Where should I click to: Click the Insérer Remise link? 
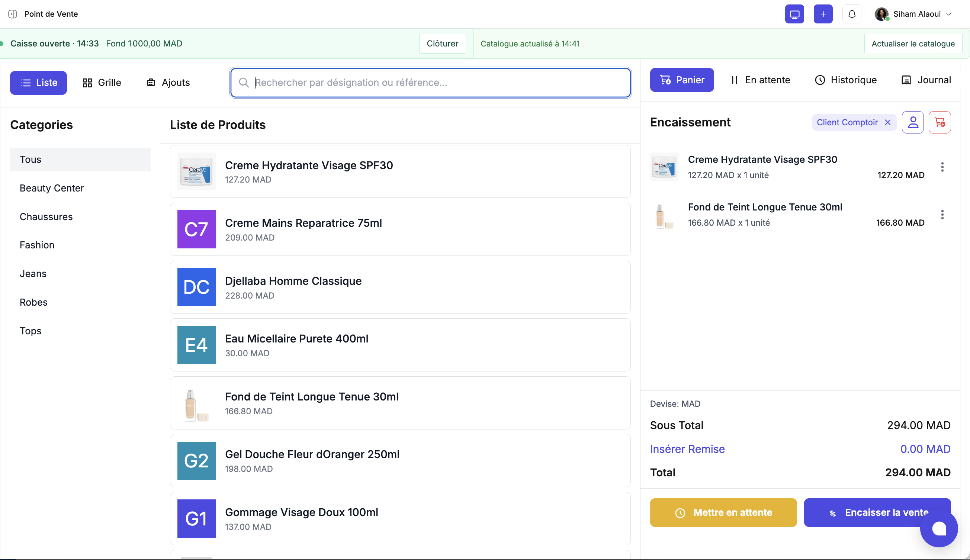click(x=687, y=449)
